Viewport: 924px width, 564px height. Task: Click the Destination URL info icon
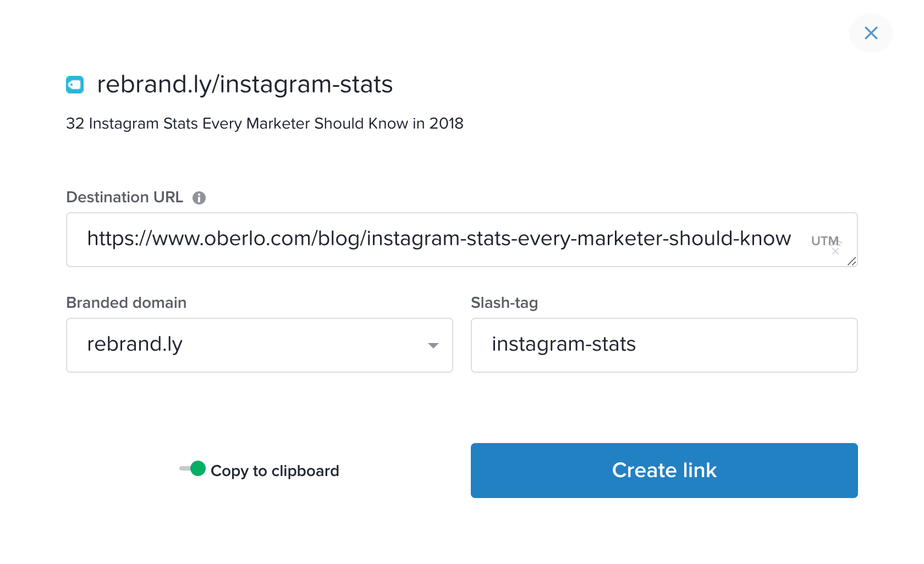(199, 198)
